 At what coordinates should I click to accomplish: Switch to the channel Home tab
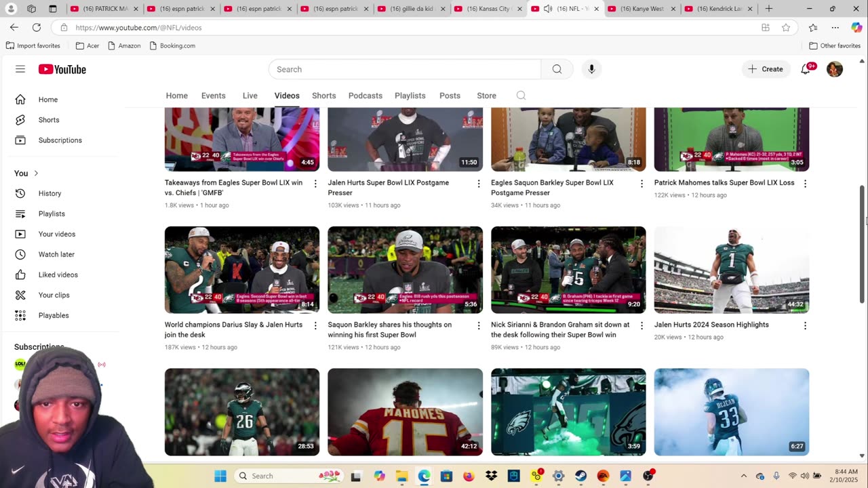pos(177,96)
